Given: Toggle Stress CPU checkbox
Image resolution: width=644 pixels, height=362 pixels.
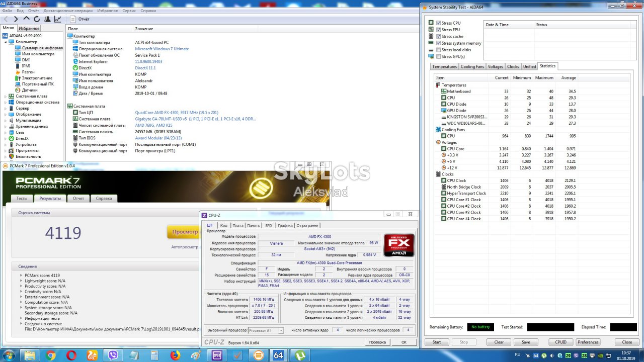Looking at the screenshot, I should [x=439, y=23].
